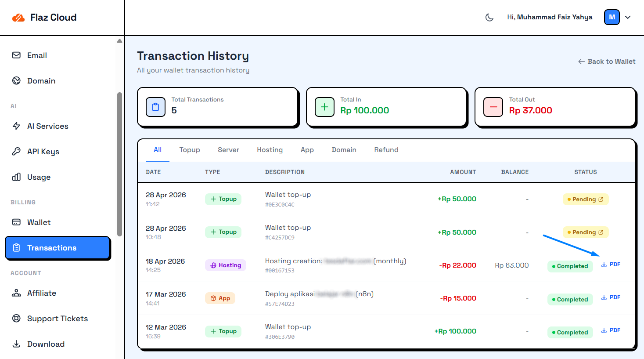Screen dimensions: 644x359
Task: Download PDF for the Hosting creation transaction
Action: (x=611, y=265)
